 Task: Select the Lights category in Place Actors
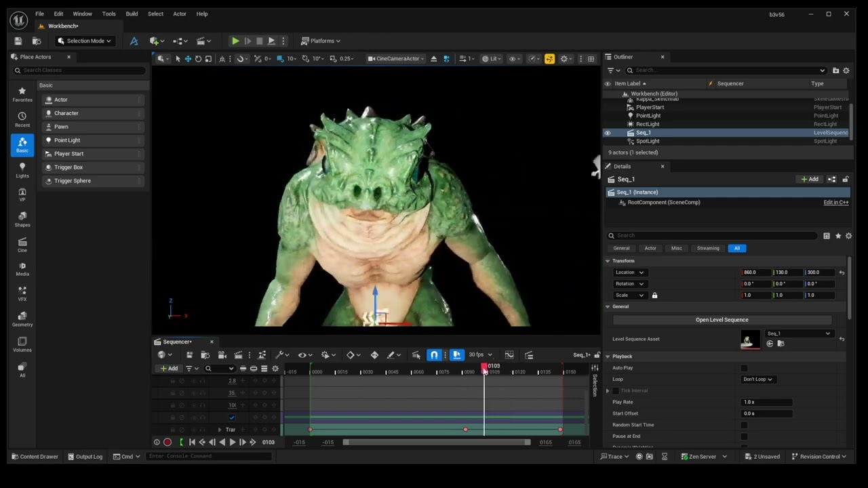(x=22, y=170)
